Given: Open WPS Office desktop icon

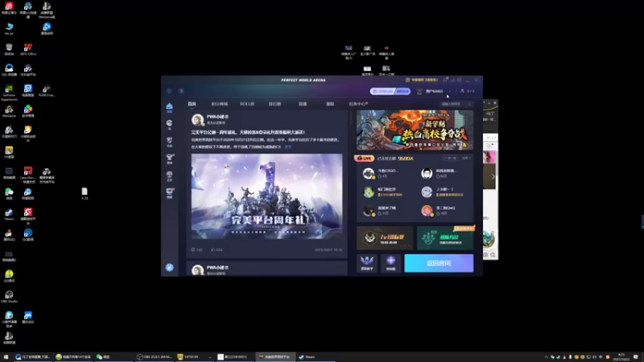Looking at the screenshot, I should (x=28, y=49).
